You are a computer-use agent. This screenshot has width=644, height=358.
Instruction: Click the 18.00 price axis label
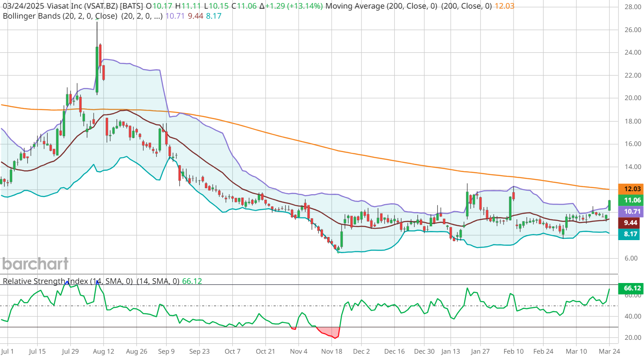click(633, 121)
